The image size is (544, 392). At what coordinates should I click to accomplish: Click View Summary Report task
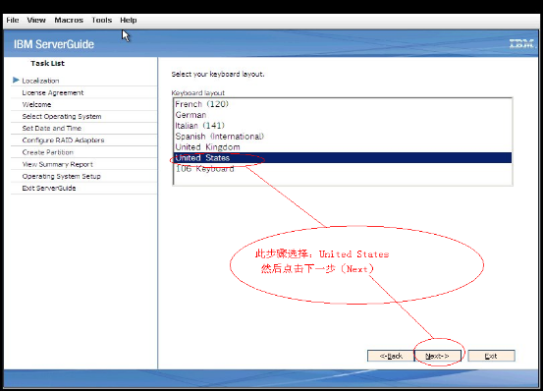[x=58, y=164]
